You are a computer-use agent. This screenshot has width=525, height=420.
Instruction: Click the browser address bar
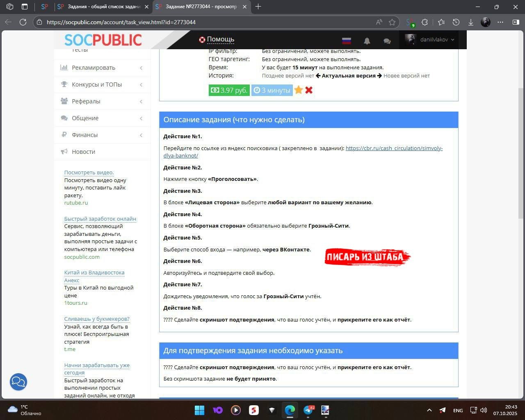[x=205, y=22]
